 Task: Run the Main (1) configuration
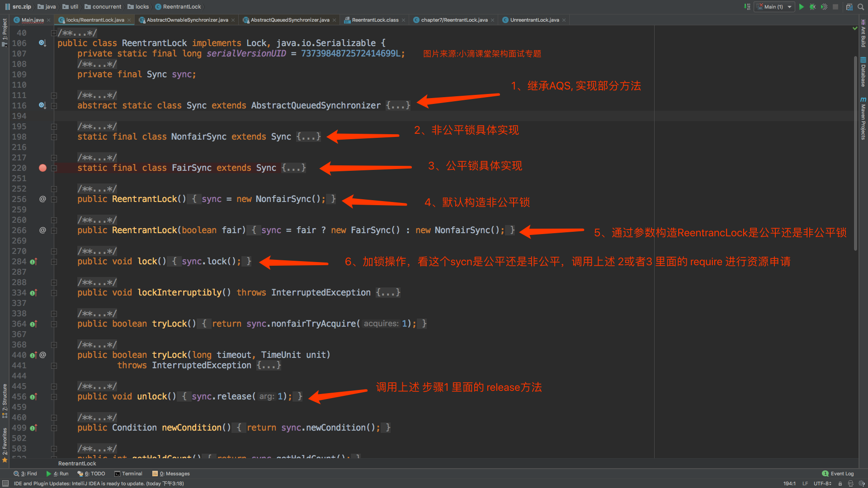802,7
